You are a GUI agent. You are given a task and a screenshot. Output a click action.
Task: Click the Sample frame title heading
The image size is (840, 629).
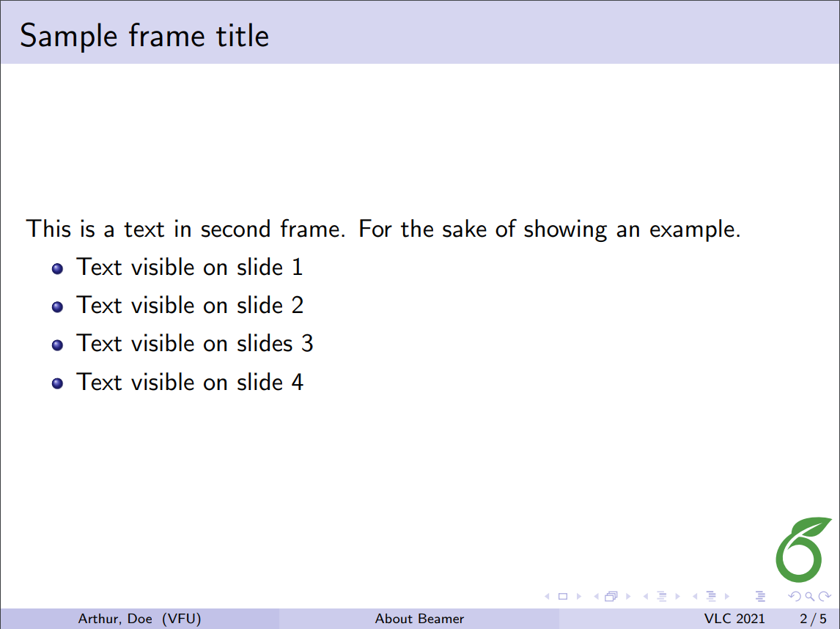click(144, 35)
